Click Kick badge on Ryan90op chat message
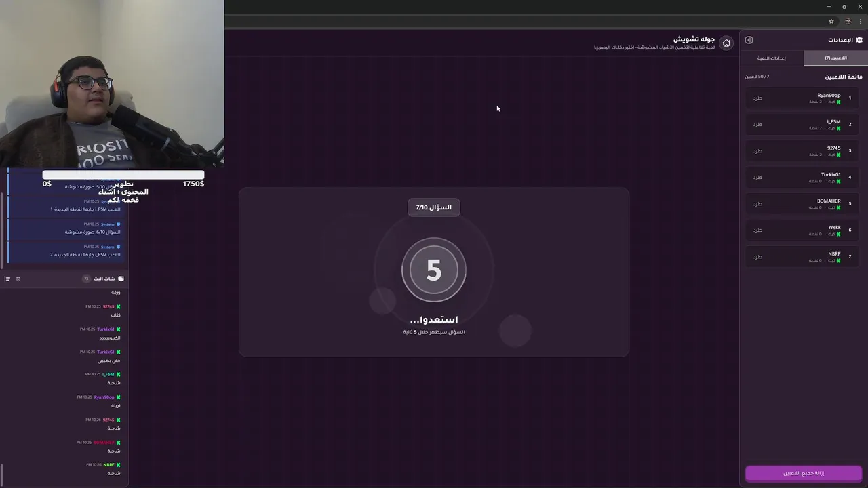Viewport: 868px width, 488px height. pyautogui.click(x=118, y=397)
